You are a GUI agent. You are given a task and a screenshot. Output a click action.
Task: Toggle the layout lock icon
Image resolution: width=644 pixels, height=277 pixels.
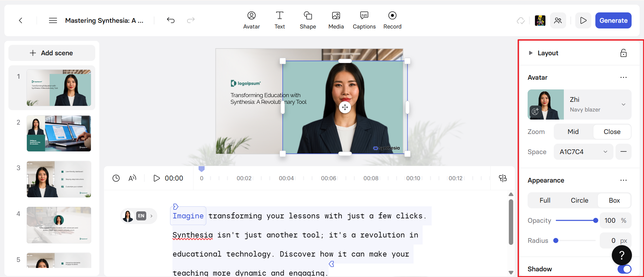pyautogui.click(x=624, y=53)
